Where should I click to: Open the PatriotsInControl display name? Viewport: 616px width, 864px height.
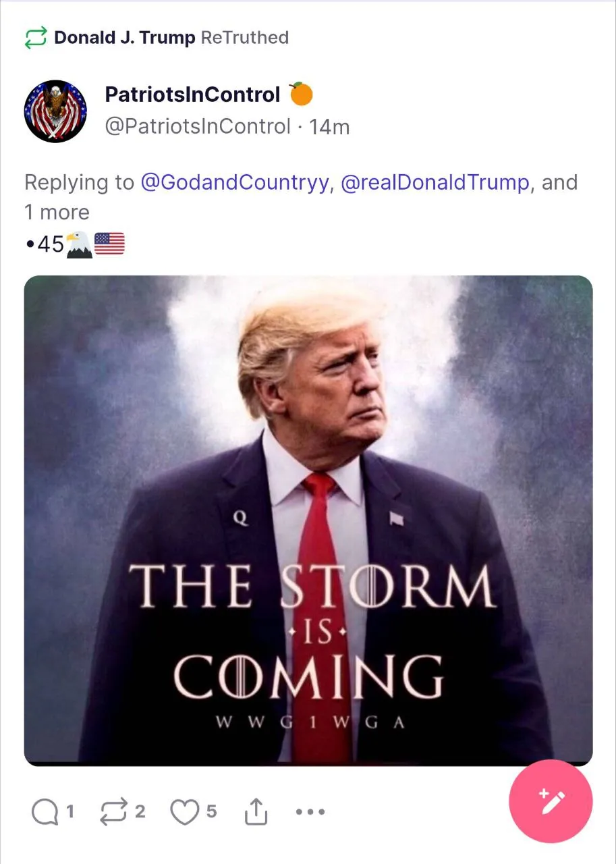coord(192,95)
